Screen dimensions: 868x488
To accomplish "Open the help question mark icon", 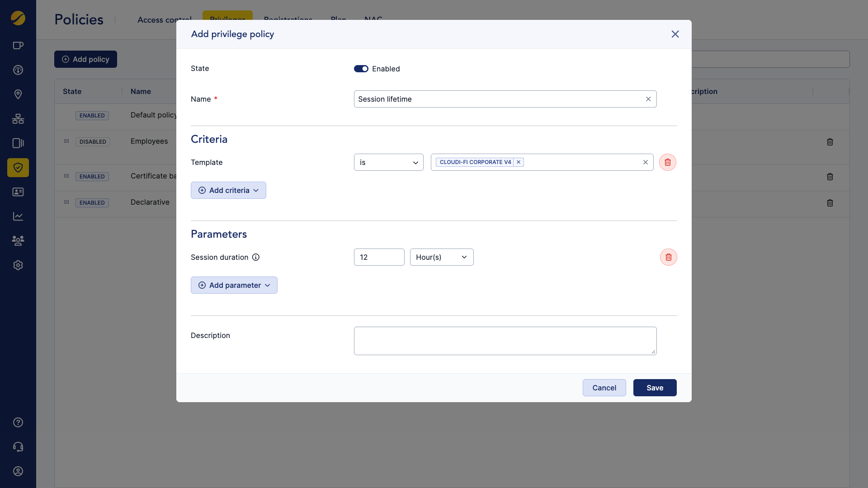I will [18, 422].
